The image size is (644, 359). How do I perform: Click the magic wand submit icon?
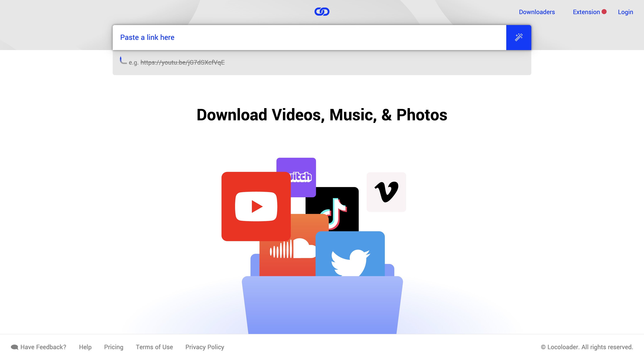519,37
